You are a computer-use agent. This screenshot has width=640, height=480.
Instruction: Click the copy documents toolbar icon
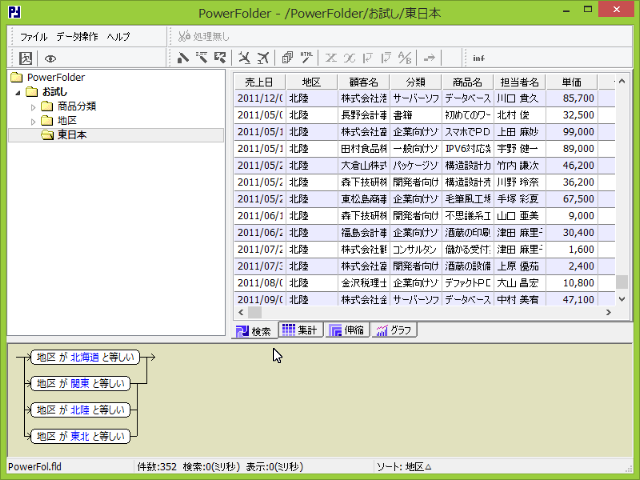click(287, 58)
